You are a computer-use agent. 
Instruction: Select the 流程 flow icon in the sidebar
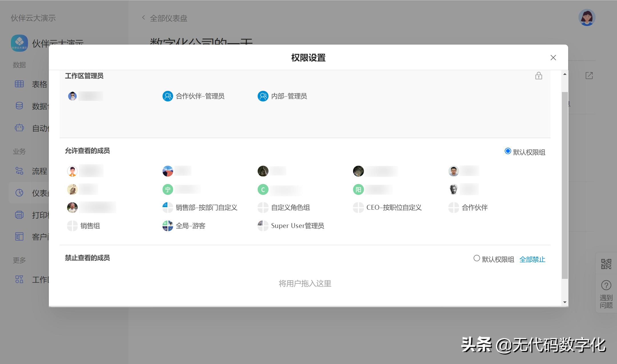tap(19, 171)
